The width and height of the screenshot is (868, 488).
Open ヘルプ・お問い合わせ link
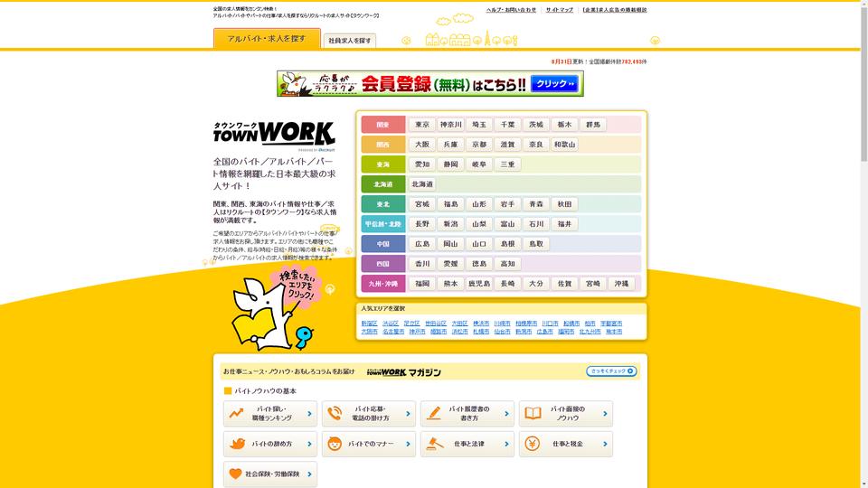(511, 10)
